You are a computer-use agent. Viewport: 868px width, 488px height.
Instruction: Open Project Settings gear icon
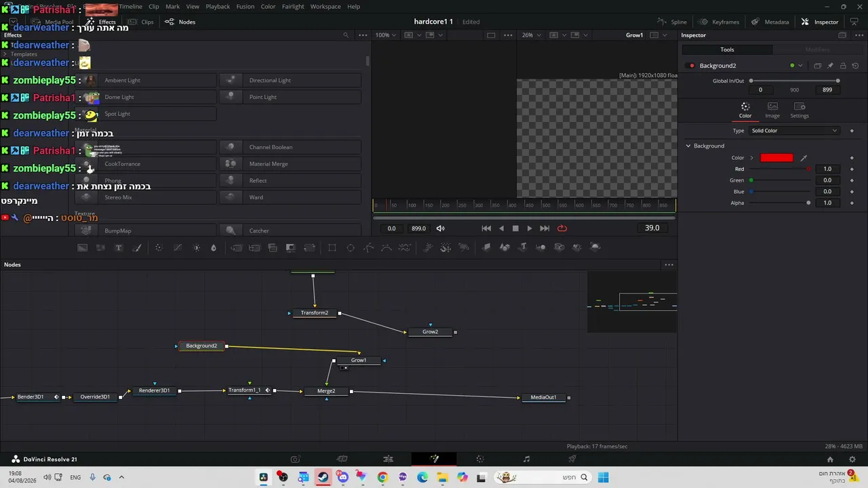(852, 459)
